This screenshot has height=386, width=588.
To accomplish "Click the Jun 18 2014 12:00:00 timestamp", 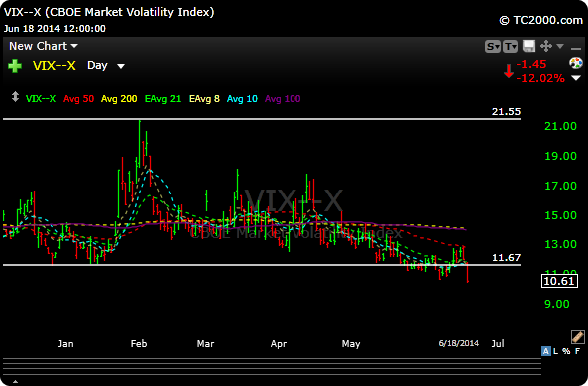I will 55,29.
